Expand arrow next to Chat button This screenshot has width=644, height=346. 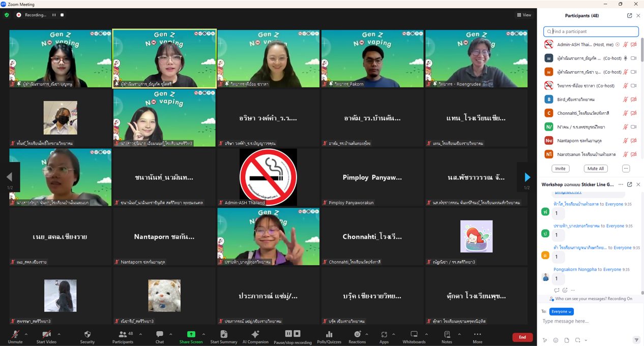point(170,334)
